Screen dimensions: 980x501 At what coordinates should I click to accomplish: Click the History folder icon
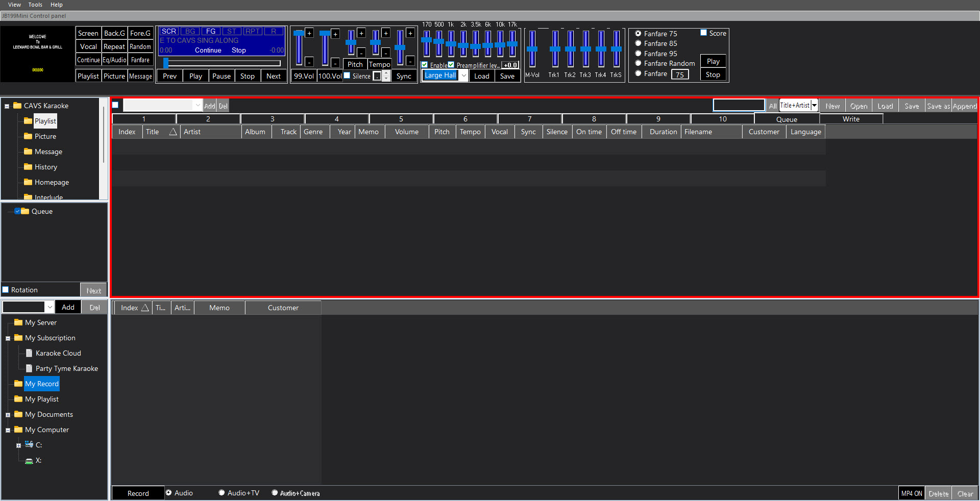[x=28, y=167]
